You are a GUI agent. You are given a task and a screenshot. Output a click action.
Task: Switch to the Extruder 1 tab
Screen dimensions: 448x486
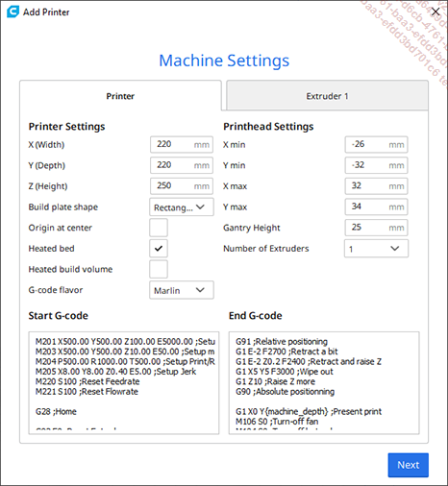327,96
